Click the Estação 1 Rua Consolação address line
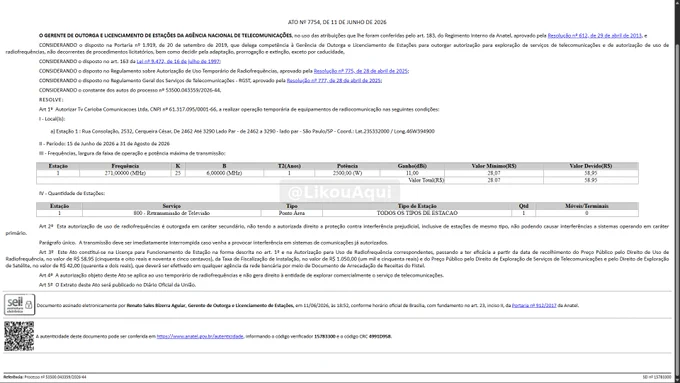 [242, 131]
